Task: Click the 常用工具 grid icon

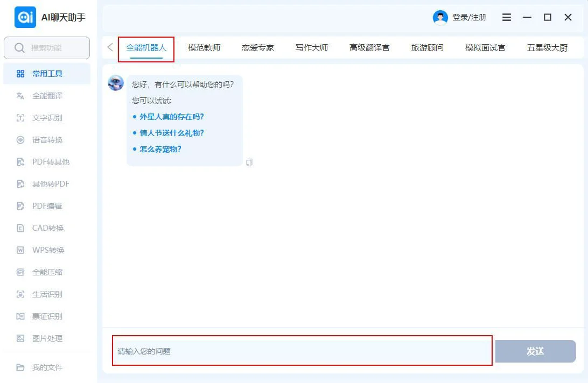Action: click(x=20, y=74)
